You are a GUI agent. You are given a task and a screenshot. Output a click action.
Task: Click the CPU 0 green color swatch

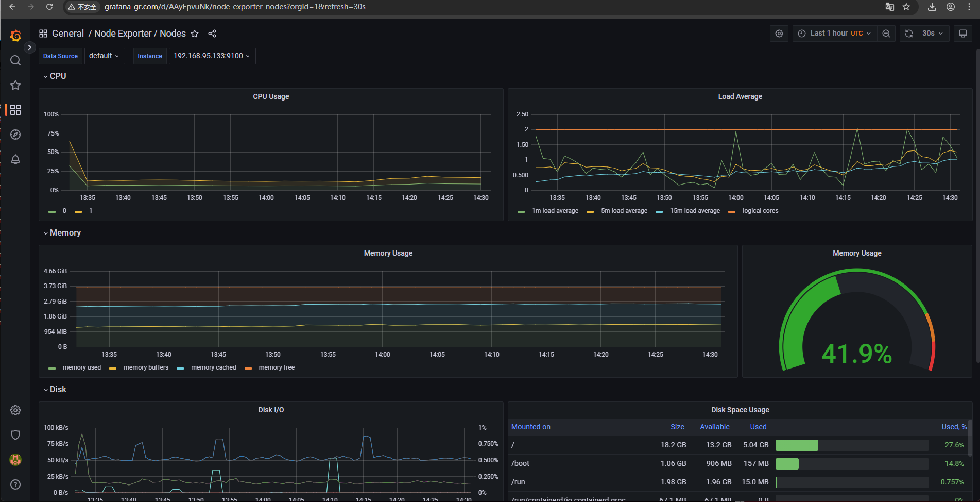pos(52,211)
